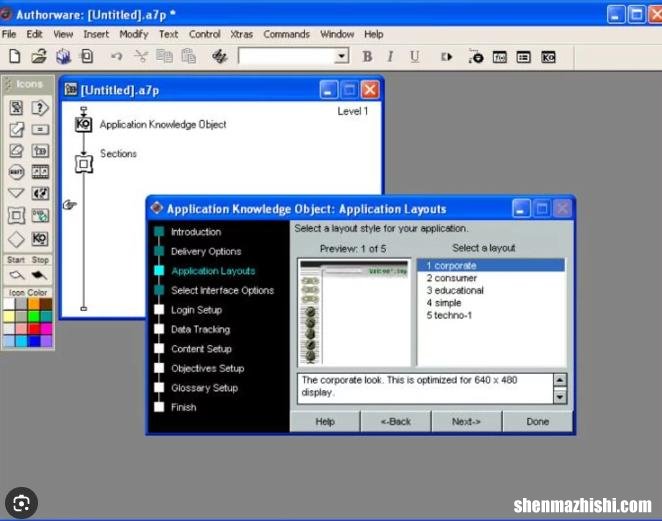Select the Decision diamond icon
662x521 pixels.
(x=16, y=239)
